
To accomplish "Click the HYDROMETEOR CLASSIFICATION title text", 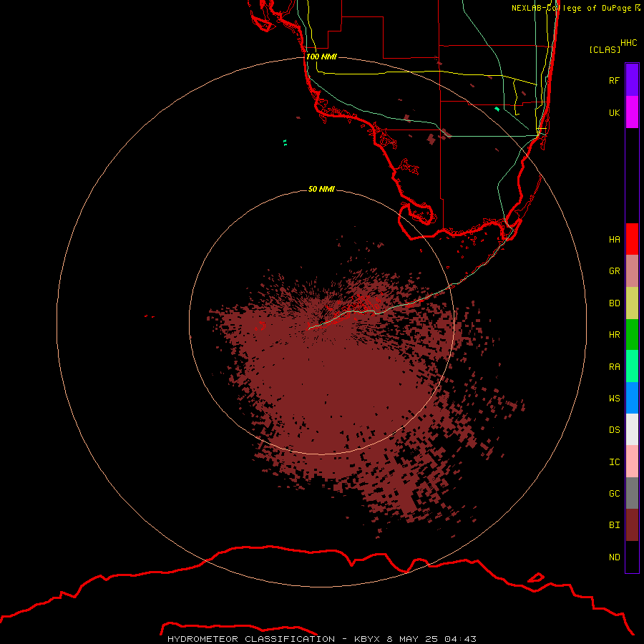I will [x=251, y=639].
